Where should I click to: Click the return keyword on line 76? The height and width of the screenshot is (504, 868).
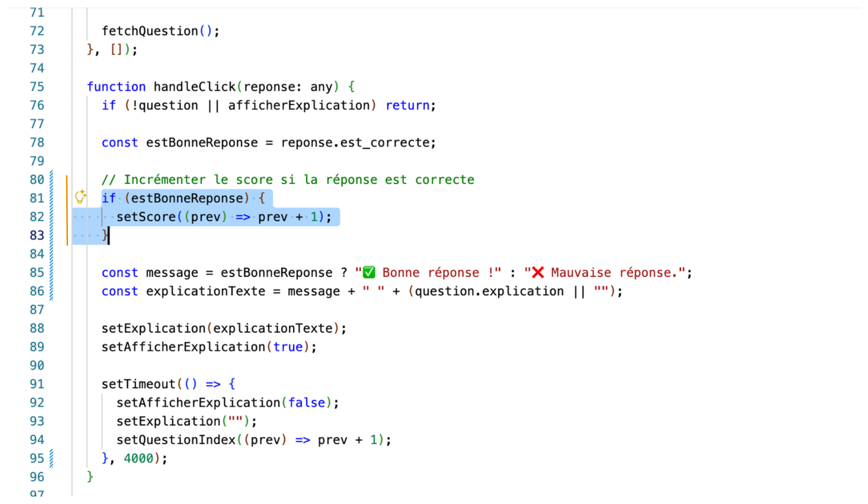click(407, 106)
